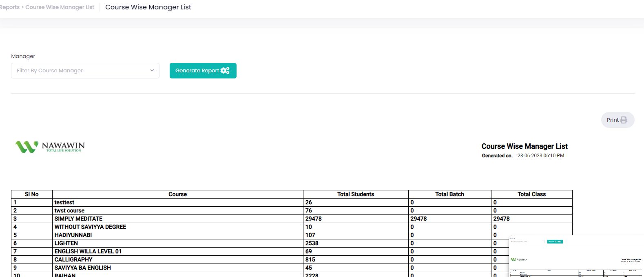Open the screenshot preview thumbnail

pos(576,256)
